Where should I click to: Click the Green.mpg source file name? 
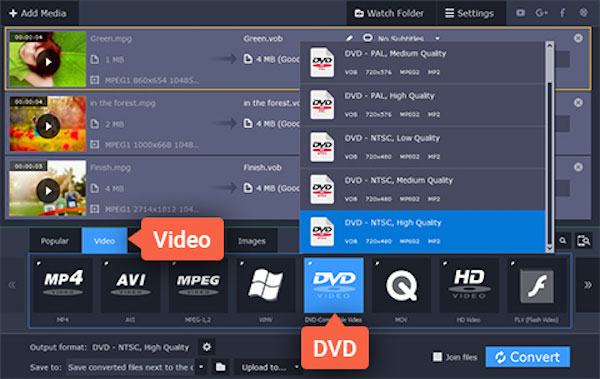click(111, 39)
